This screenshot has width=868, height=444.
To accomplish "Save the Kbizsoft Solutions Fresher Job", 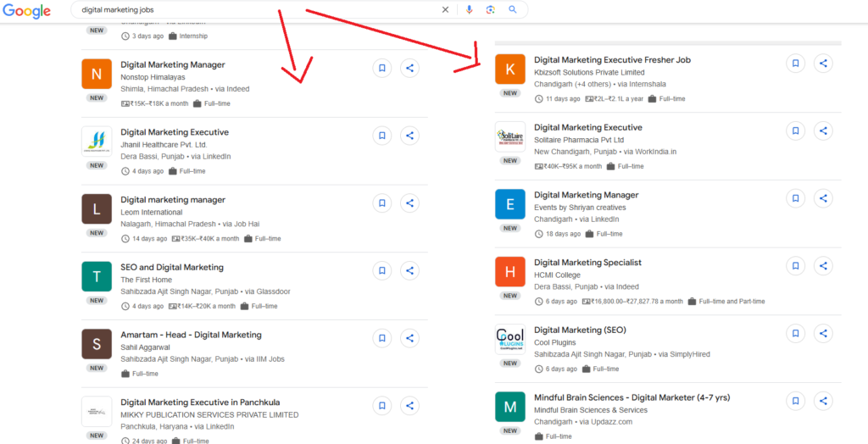I will pyautogui.click(x=795, y=63).
